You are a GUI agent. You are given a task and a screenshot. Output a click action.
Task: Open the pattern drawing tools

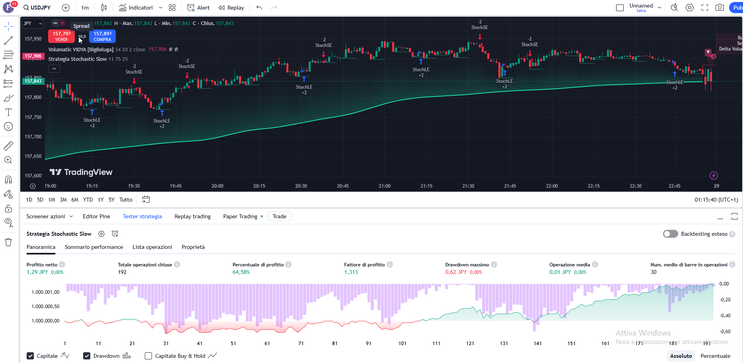[x=8, y=69]
